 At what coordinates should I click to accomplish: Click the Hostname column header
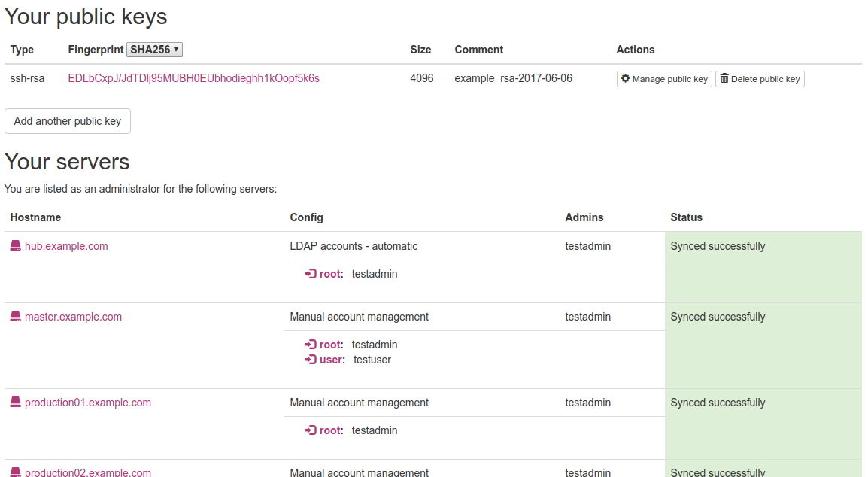click(35, 217)
